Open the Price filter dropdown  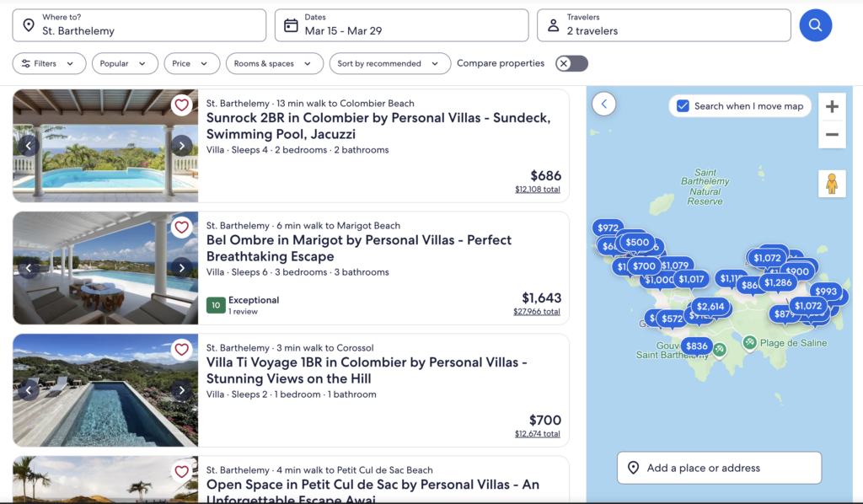[191, 64]
